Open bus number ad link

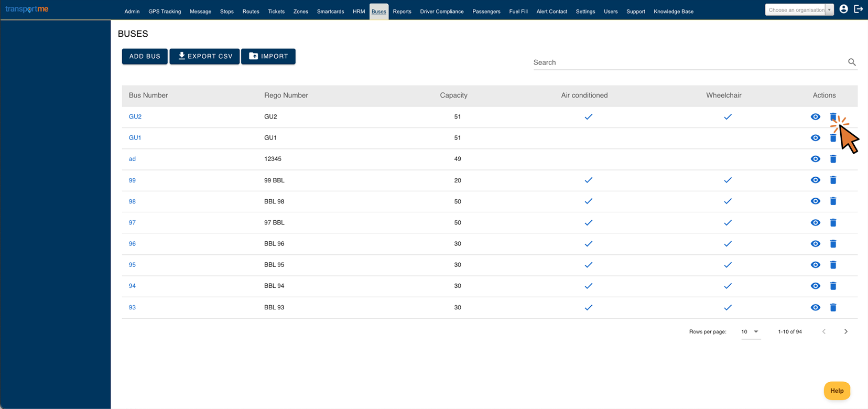point(132,159)
